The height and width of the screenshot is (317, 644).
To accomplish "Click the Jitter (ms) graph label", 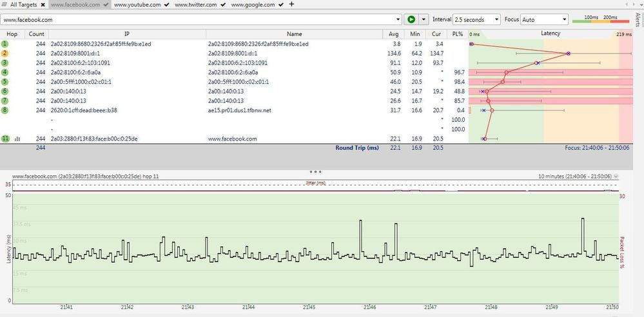I will [x=316, y=183].
